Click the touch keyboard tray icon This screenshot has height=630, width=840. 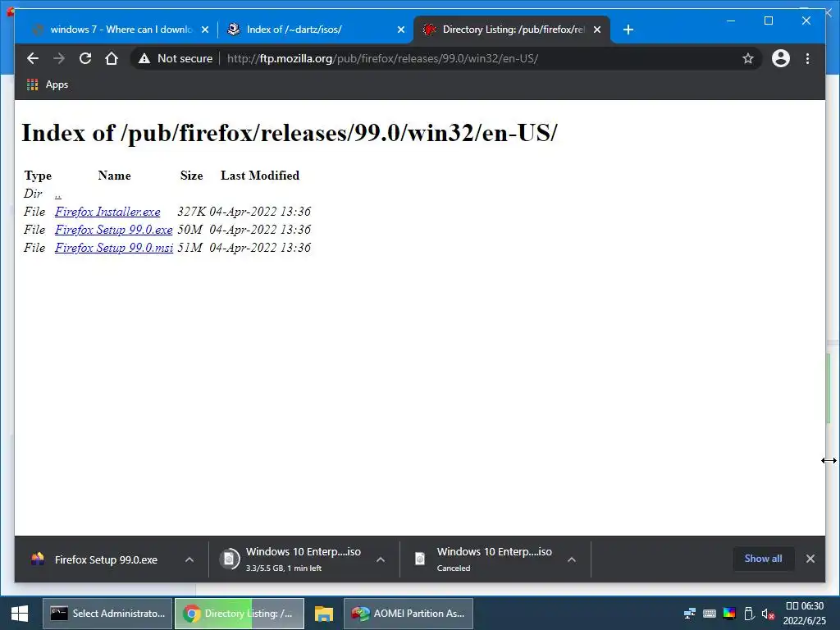(x=710, y=614)
